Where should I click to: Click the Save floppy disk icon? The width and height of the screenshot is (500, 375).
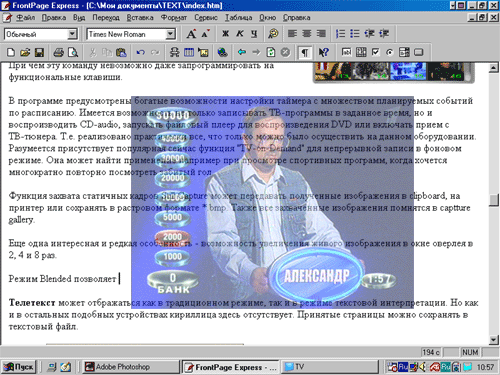pyautogui.click(x=39, y=52)
